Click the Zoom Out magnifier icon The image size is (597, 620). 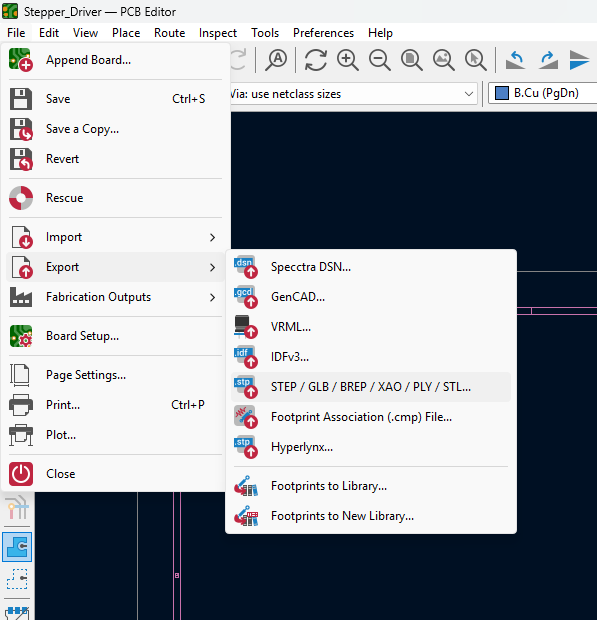coord(380,60)
